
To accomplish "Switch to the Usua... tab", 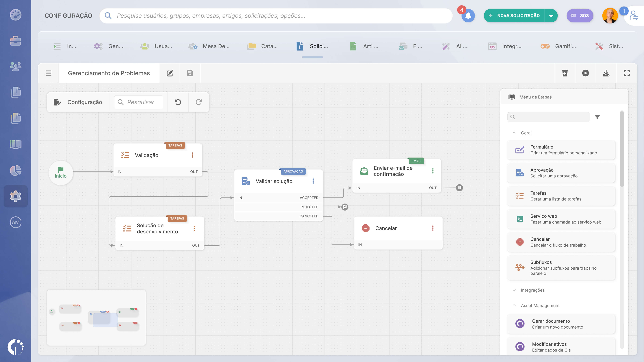I will click(x=156, y=46).
